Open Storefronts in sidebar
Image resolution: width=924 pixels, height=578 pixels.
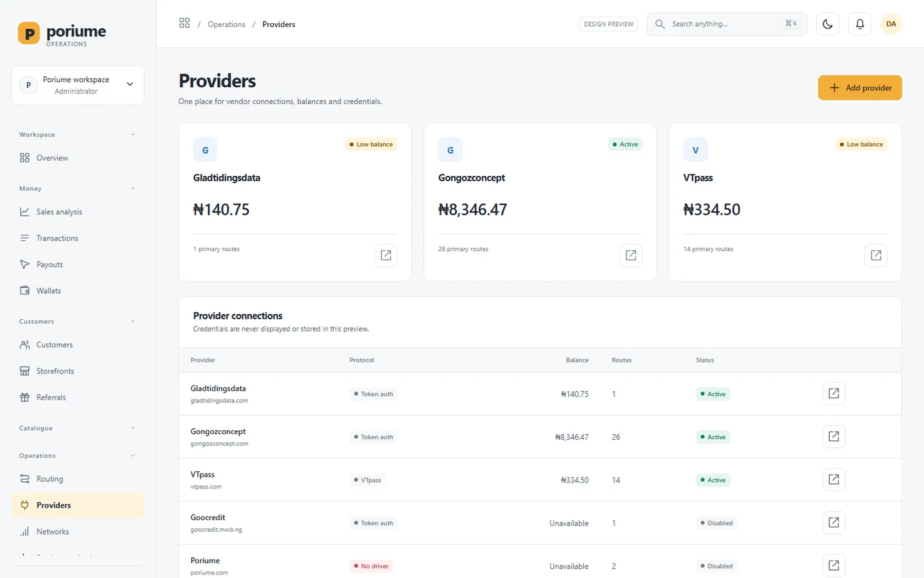pos(78,371)
